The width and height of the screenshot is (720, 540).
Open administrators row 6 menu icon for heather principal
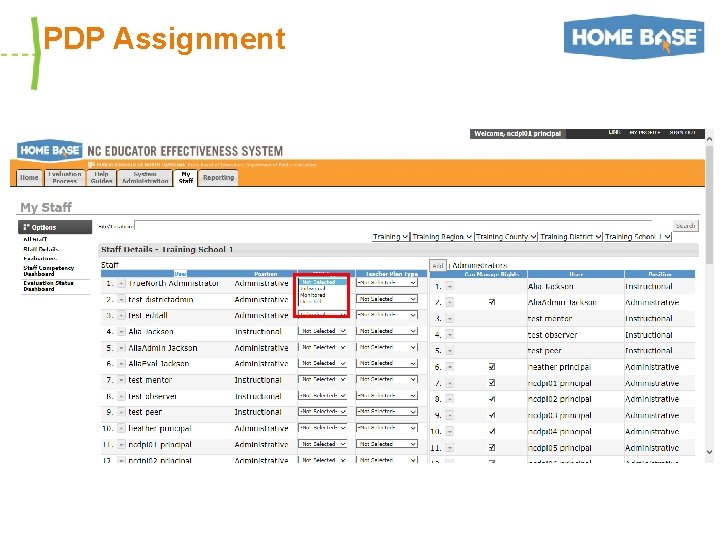[450, 367]
